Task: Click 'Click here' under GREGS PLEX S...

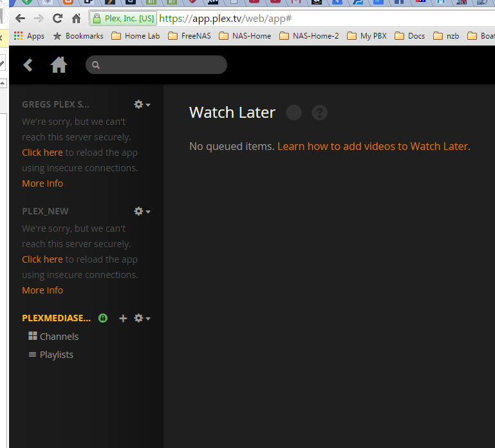Action: point(42,153)
